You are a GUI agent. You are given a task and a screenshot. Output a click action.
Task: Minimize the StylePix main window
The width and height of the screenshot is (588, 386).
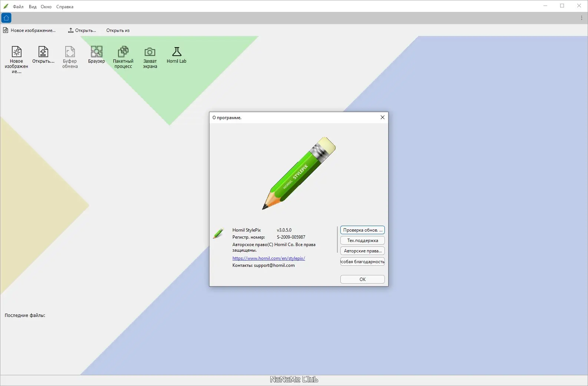tap(545, 6)
